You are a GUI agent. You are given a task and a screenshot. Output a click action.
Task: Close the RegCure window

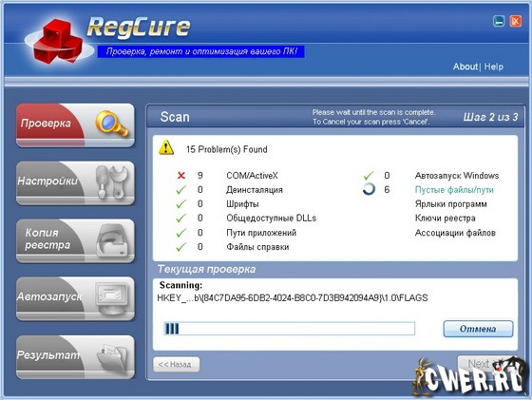click(516, 21)
